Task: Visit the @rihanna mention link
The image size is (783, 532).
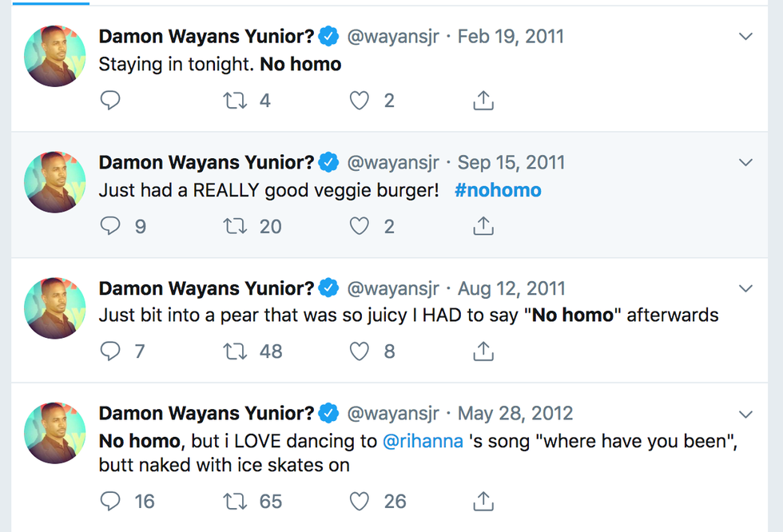Action: click(x=423, y=440)
